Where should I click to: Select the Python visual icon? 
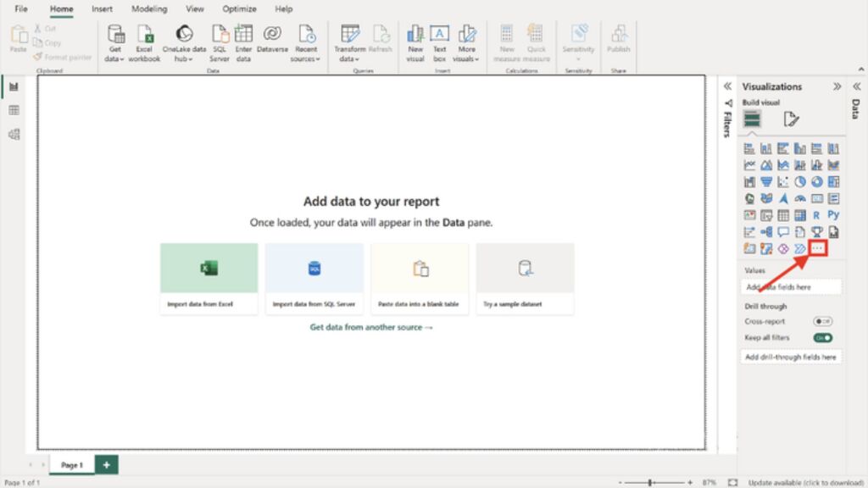(x=834, y=215)
